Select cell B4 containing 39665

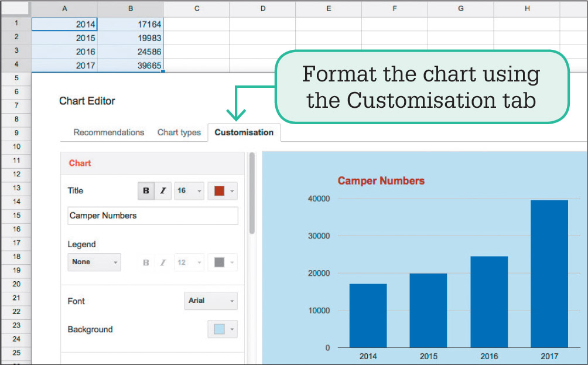pyautogui.click(x=131, y=65)
